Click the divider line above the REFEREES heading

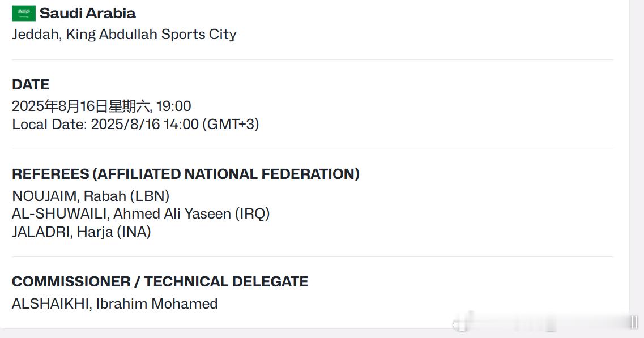pyautogui.click(x=313, y=149)
